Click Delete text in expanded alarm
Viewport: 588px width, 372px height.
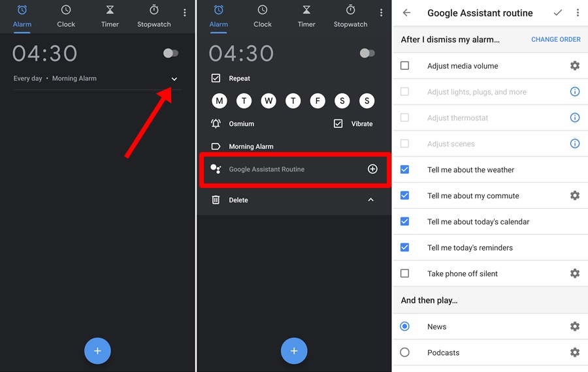238,200
